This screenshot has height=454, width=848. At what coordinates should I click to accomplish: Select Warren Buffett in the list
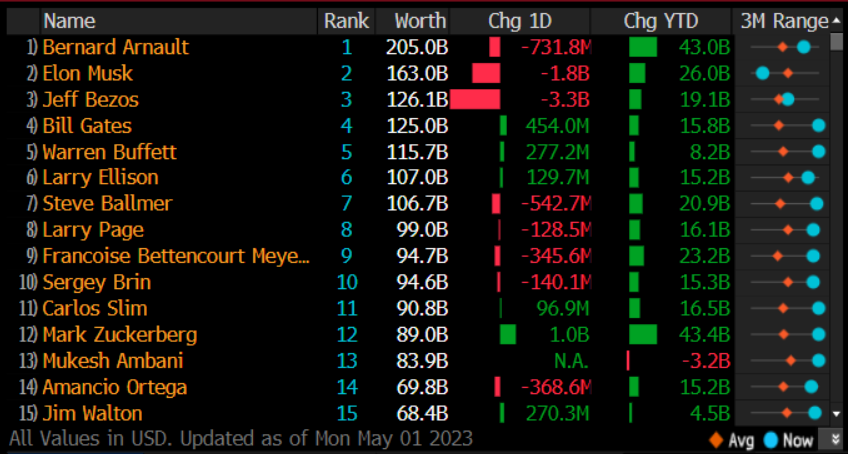110,152
